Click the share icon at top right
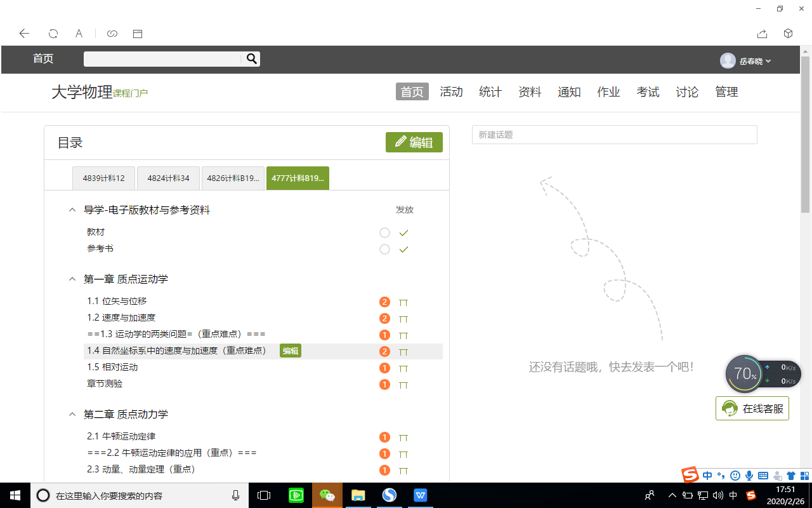 762,34
